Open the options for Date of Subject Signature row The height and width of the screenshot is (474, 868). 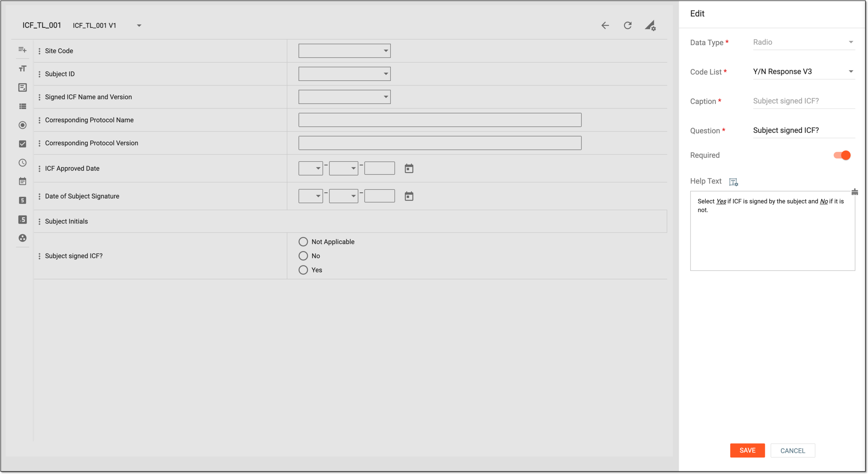(x=39, y=196)
